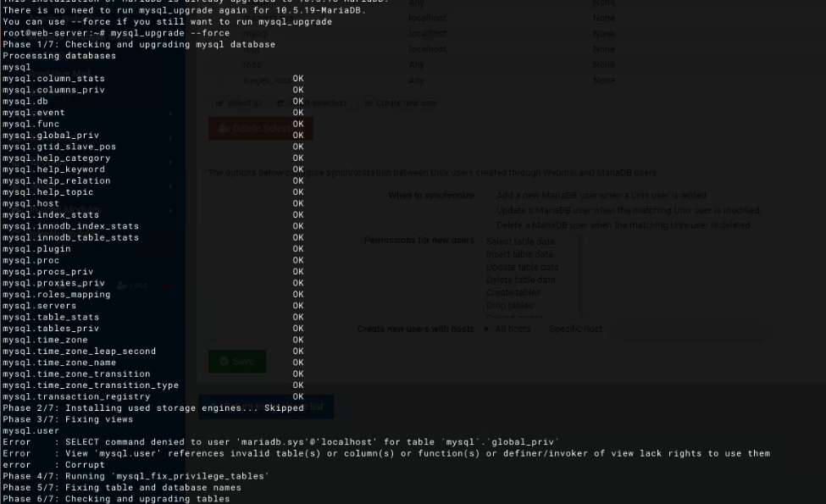Click the 'error : Corrupt' line

(x=53, y=465)
